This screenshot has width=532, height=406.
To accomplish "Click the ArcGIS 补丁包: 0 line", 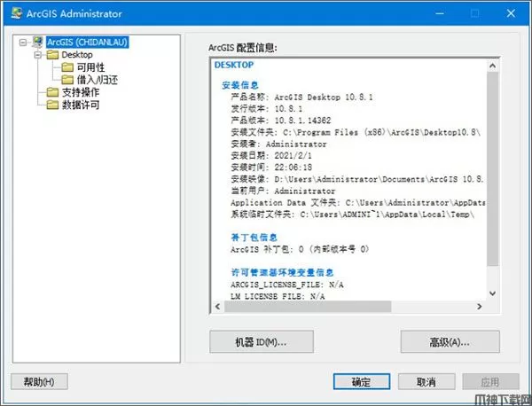I will (301, 249).
